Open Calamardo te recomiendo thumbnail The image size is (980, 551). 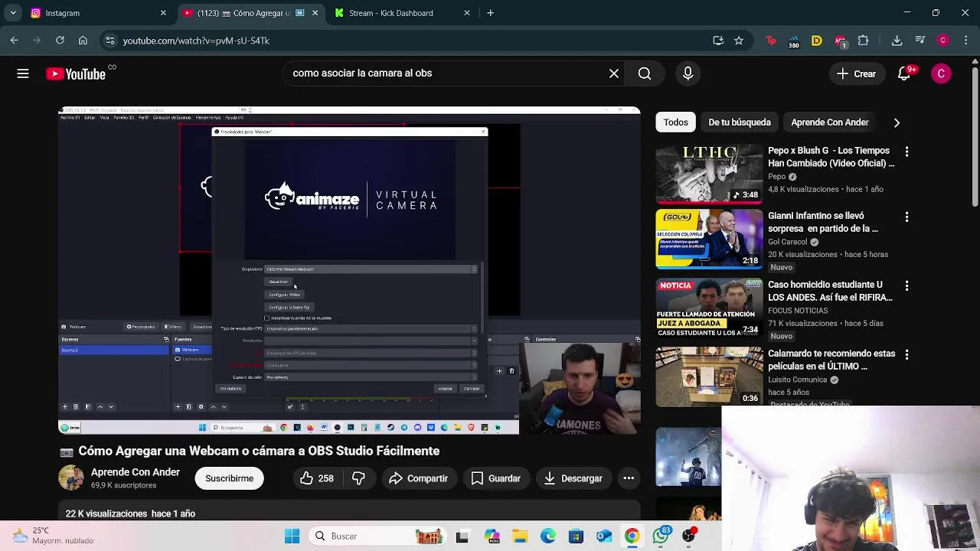[709, 377]
